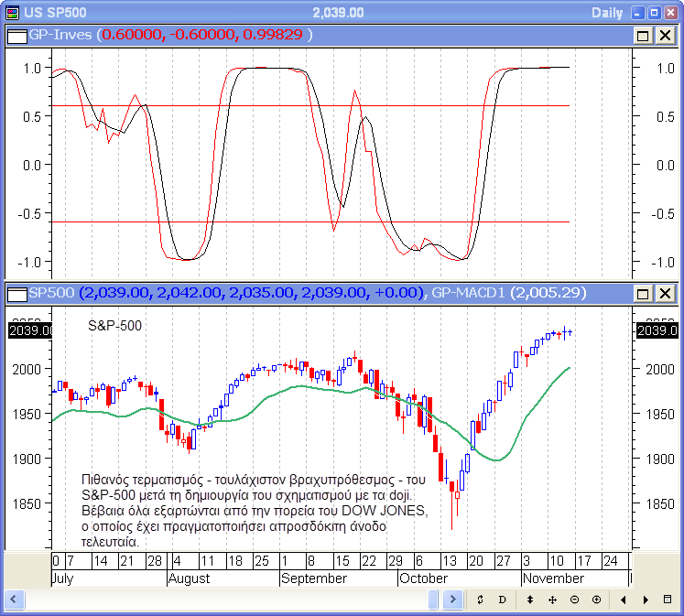Step chart forward with right triangle icon
684x616 pixels.
[x=646, y=600]
